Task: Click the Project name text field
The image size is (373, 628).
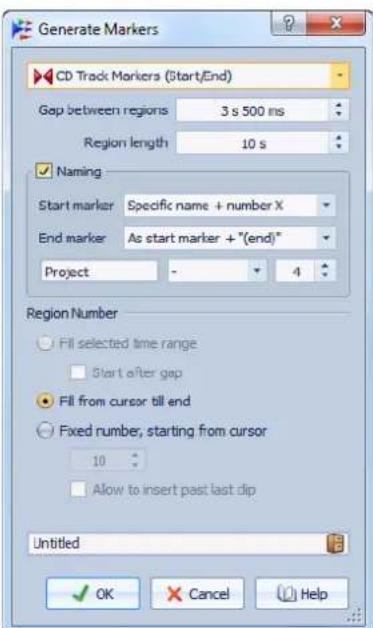Action: (99, 272)
